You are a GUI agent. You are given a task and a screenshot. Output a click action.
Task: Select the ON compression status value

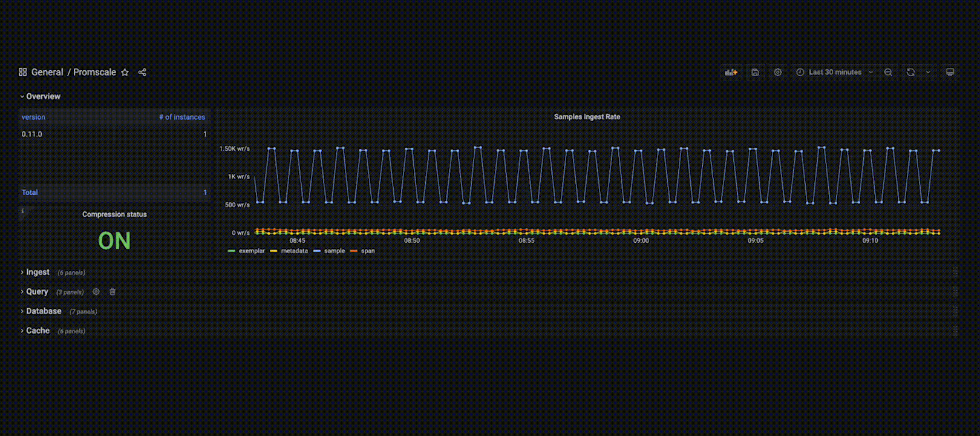point(114,241)
